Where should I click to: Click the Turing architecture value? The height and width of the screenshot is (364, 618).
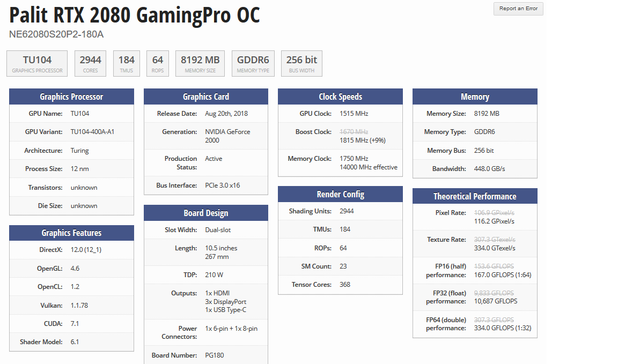(x=79, y=151)
